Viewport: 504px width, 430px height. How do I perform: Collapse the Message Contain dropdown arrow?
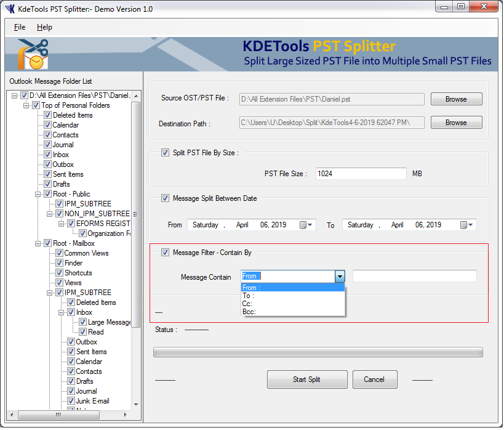click(x=340, y=277)
